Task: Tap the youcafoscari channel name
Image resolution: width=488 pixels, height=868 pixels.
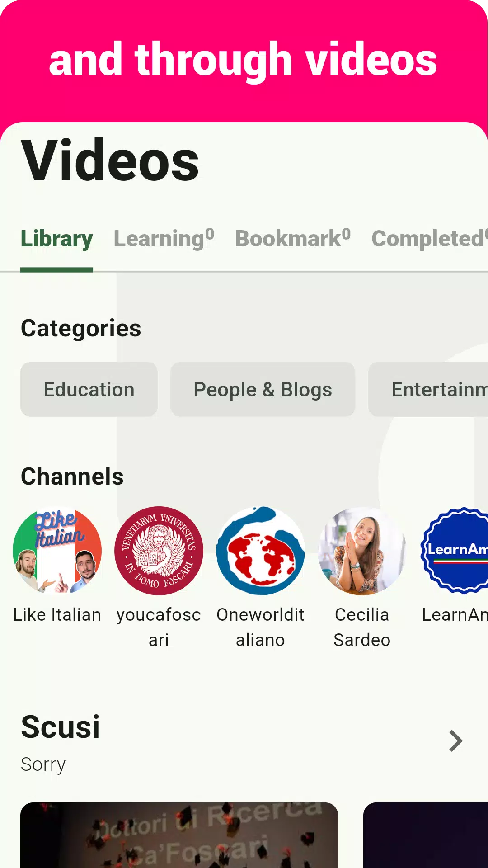Action: pos(159,627)
